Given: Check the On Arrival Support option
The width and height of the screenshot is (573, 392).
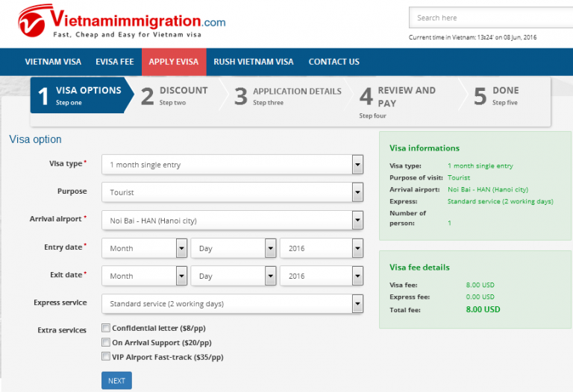Looking at the screenshot, I should (106, 342).
